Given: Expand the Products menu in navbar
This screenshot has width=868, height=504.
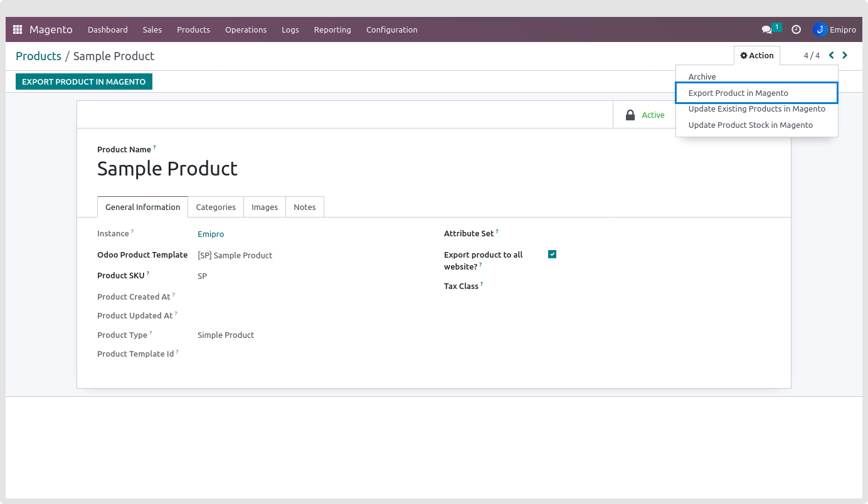Looking at the screenshot, I should coord(193,29).
